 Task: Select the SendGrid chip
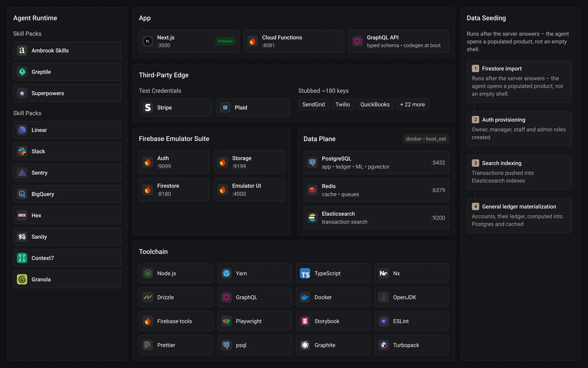point(314,104)
